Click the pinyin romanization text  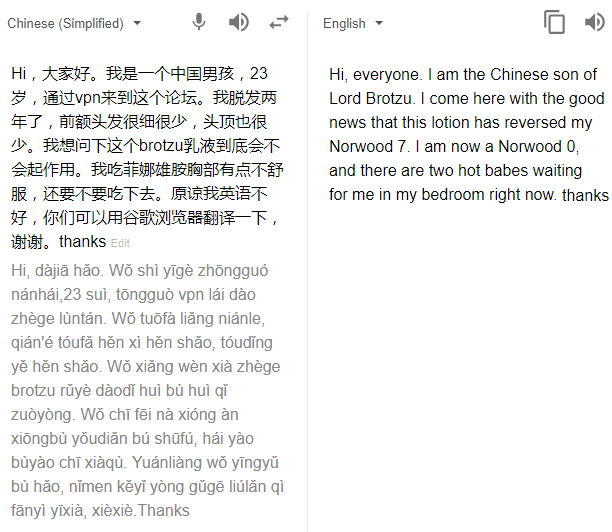pos(147,390)
